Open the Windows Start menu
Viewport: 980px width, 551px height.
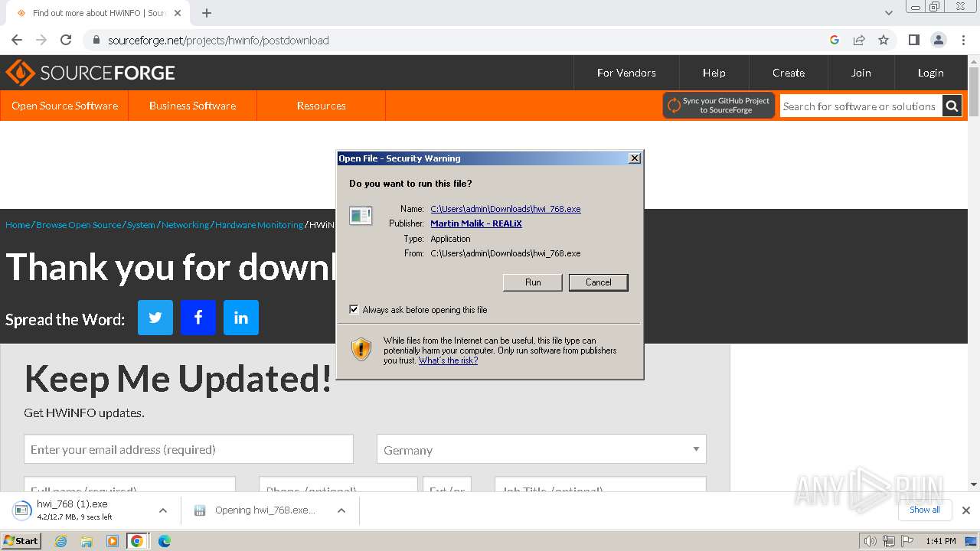click(21, 541)
